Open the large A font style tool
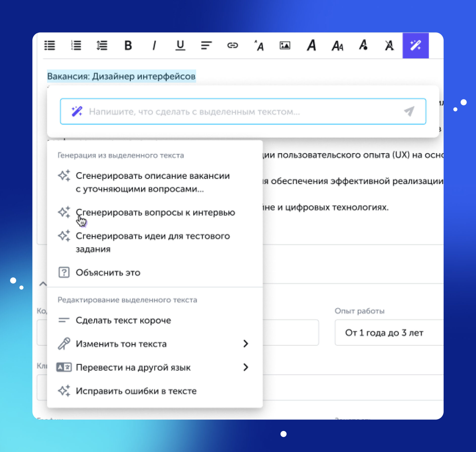Viewport: 476px width, 452px height. tap(311, 45)
